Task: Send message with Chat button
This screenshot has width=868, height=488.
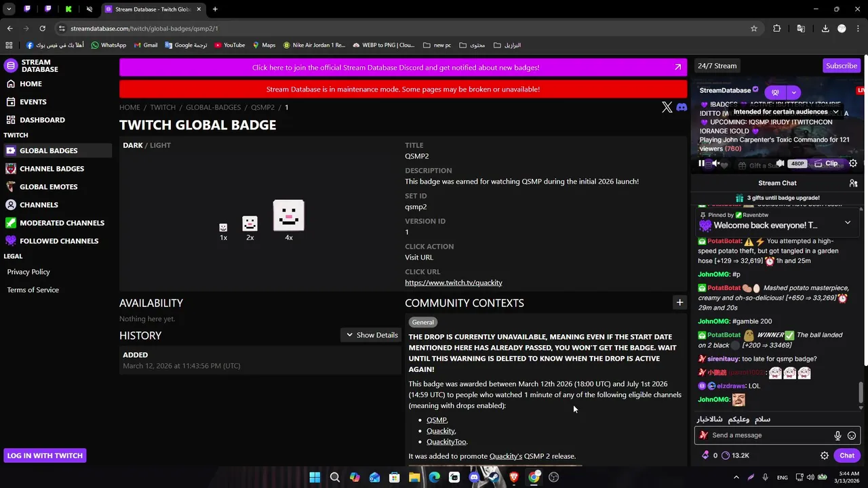Action: [847, 455]
